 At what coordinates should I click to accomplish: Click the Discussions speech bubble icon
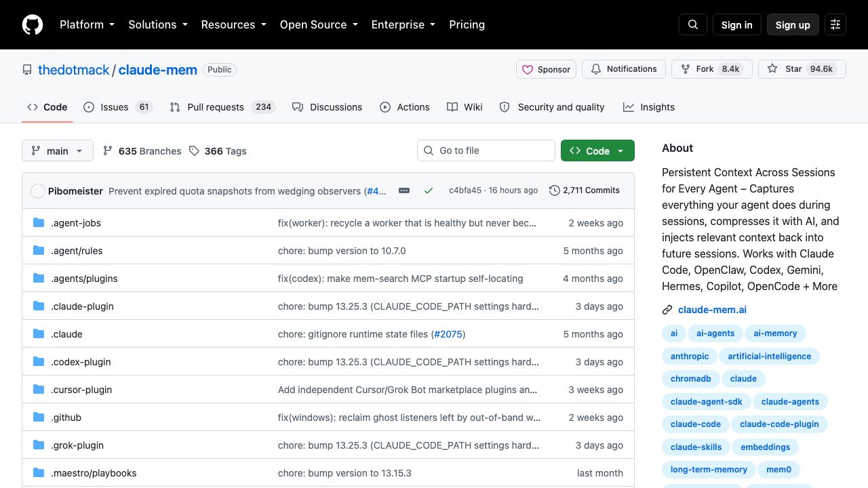(x=297, y=107)
